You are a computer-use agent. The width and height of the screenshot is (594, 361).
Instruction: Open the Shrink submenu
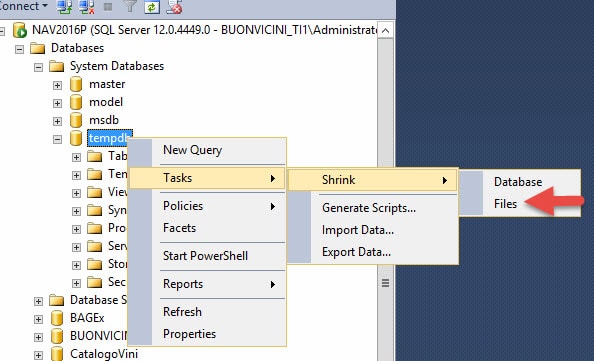tap(373, 180)
